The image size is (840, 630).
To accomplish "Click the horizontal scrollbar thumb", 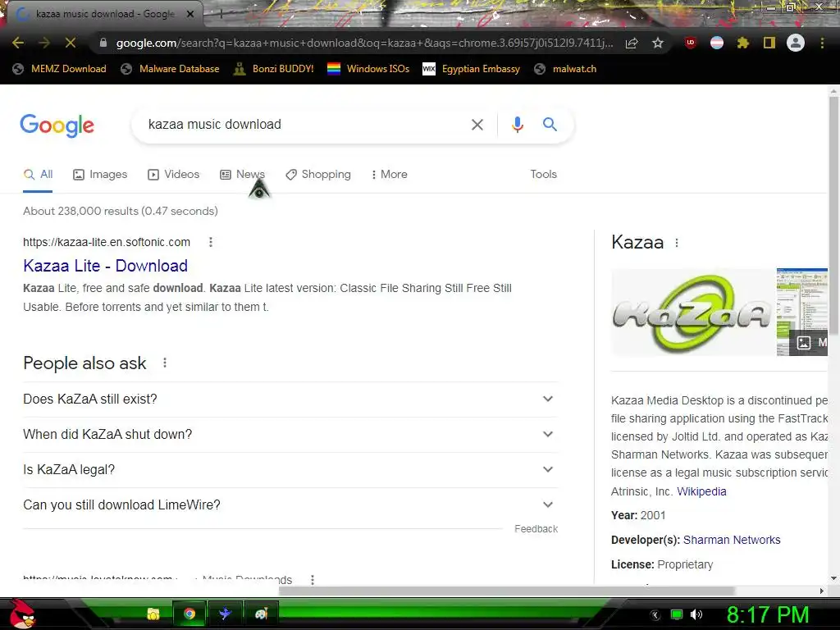I will click(x=506, y=591).
